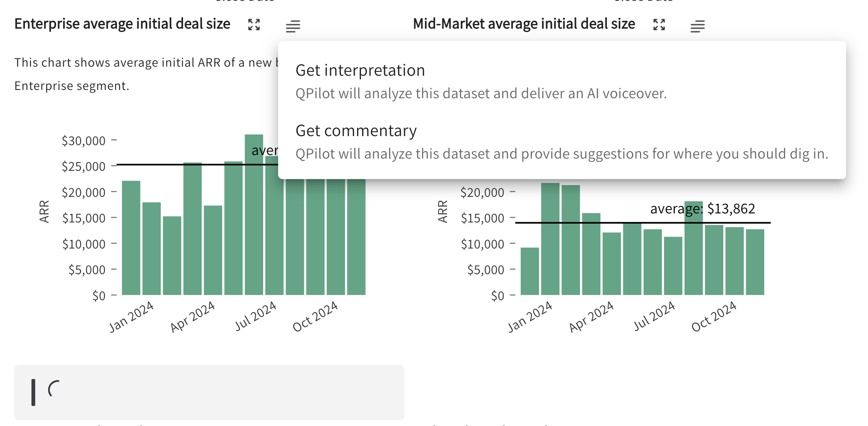Click the loading commentary input box
The height and width of the screenshot is (426, 868).
[x=209, y=392]
